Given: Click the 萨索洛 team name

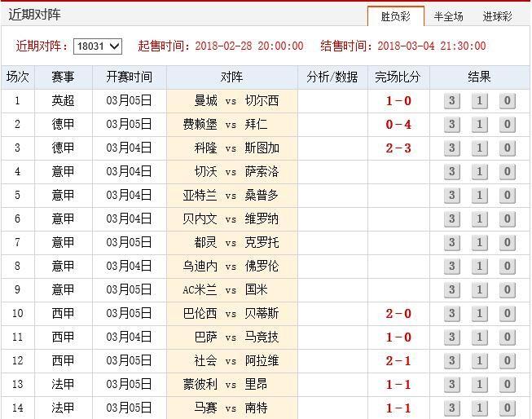Looking at the screenshot, I should tap(262, 172).
